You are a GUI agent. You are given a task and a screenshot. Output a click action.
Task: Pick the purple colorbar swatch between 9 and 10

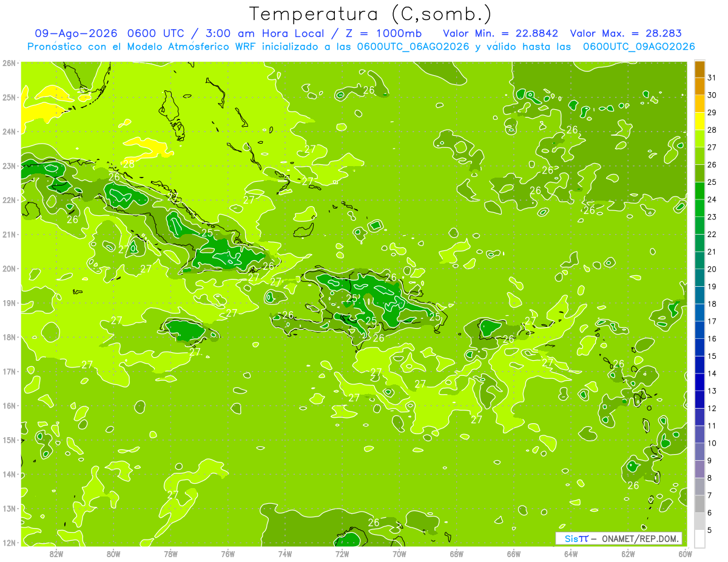coord(699,452)
